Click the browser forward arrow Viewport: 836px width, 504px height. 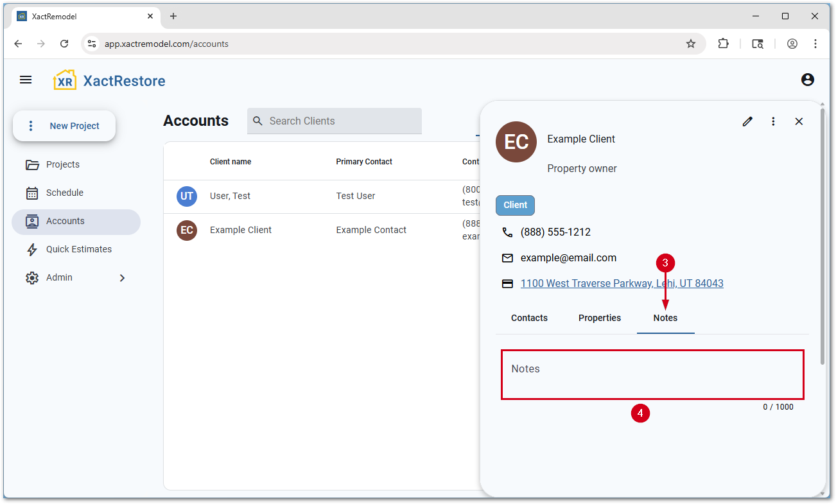(41, 44)
